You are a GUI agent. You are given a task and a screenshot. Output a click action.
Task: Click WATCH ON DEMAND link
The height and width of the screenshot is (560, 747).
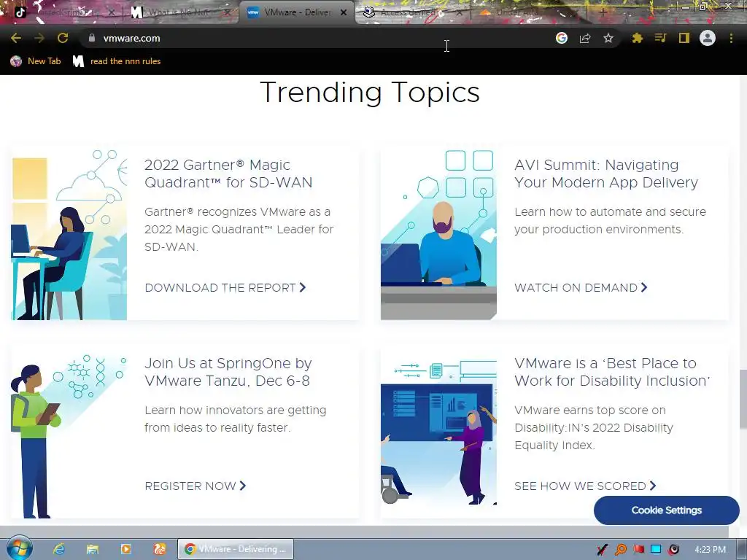tap(576, 287)
